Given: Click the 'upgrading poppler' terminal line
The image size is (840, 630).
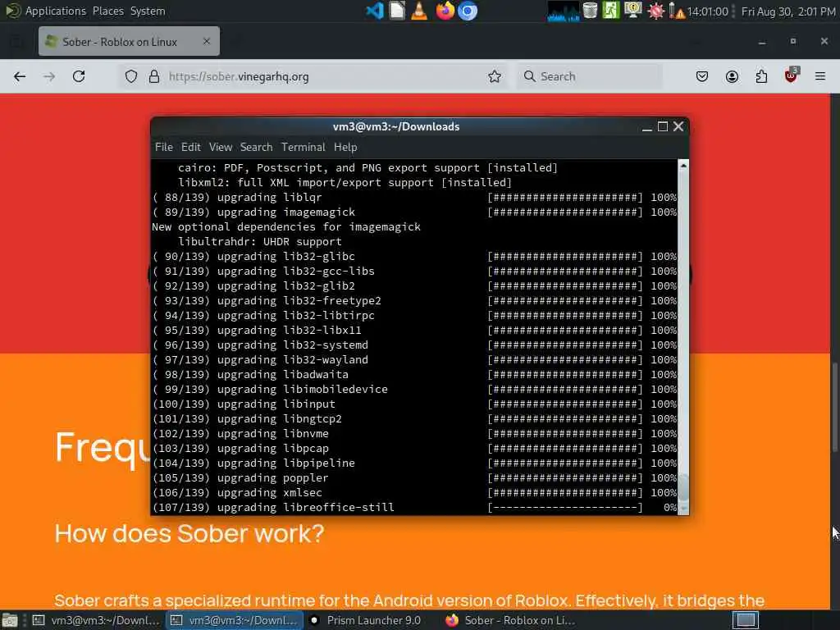Looking at the screenshot, I should pyautogui.click(x=415, y=478).
